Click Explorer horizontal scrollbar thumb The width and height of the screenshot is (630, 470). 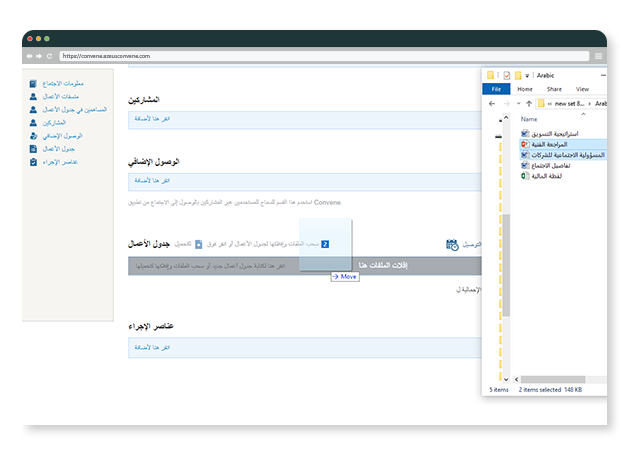(x=553, y=379)
